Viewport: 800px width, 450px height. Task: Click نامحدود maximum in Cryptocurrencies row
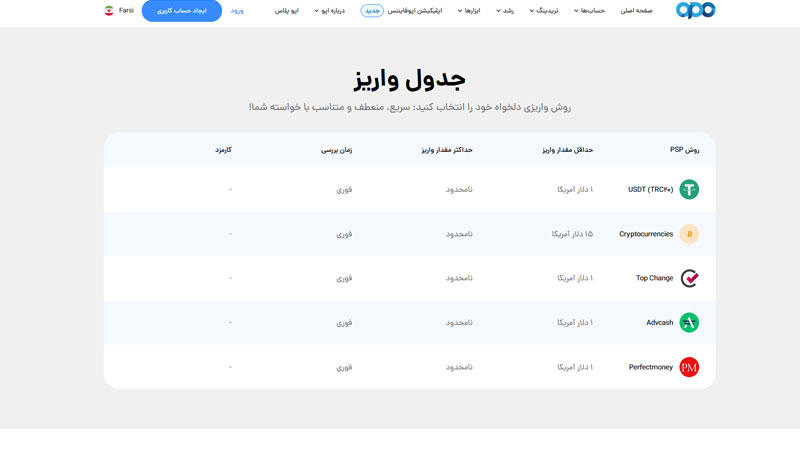click(459, 234)
